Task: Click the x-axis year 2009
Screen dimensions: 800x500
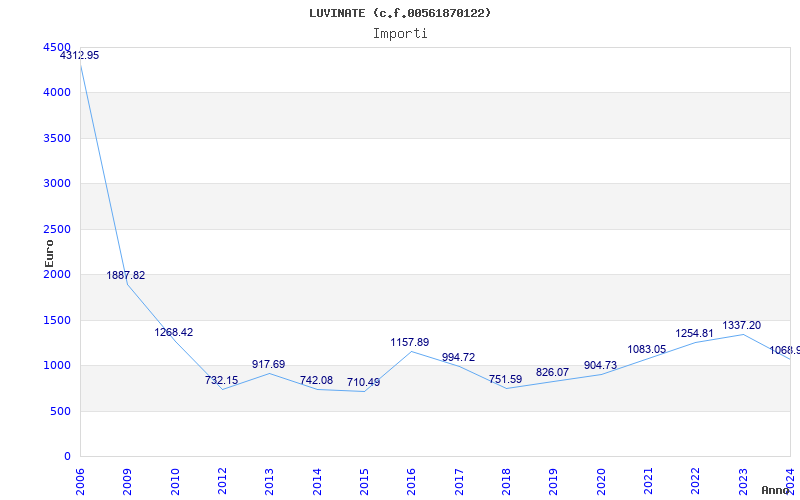Action: [128, 482]
